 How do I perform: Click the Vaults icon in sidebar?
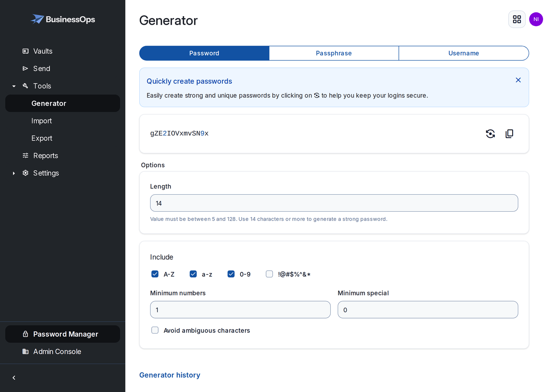click(x=26, y=51)
